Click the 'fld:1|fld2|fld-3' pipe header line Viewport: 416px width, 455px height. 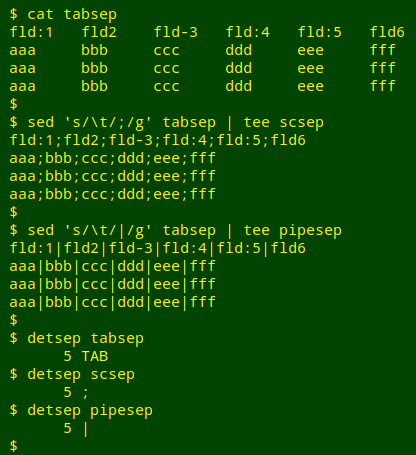(158, 248)
